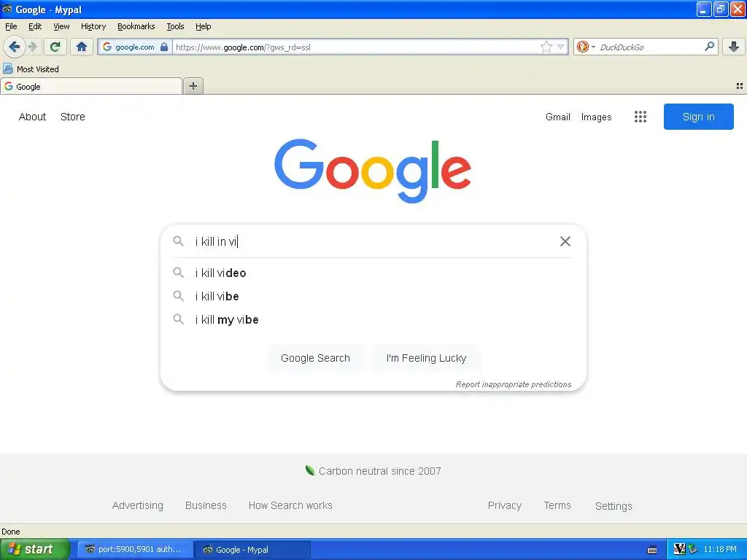747x560 pixels.
Task: Click the About link
Action: coord(32,117)
